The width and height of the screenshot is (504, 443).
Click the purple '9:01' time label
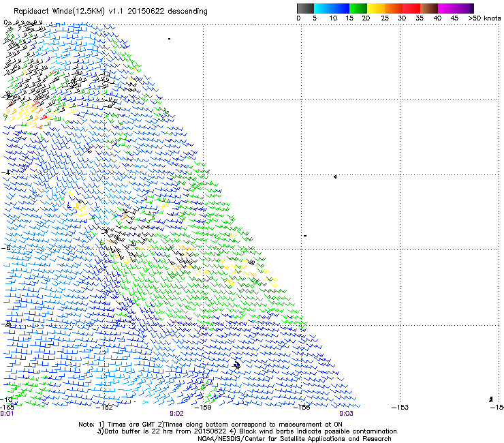pos(7,414)
